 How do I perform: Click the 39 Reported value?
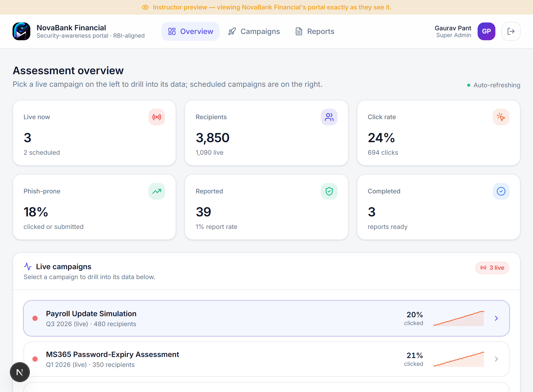point(204,212)
